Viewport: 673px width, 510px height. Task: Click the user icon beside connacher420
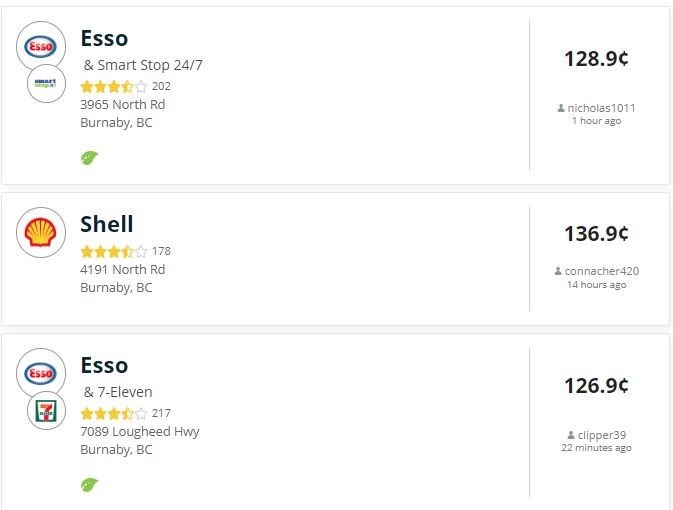tap(558, 271)
